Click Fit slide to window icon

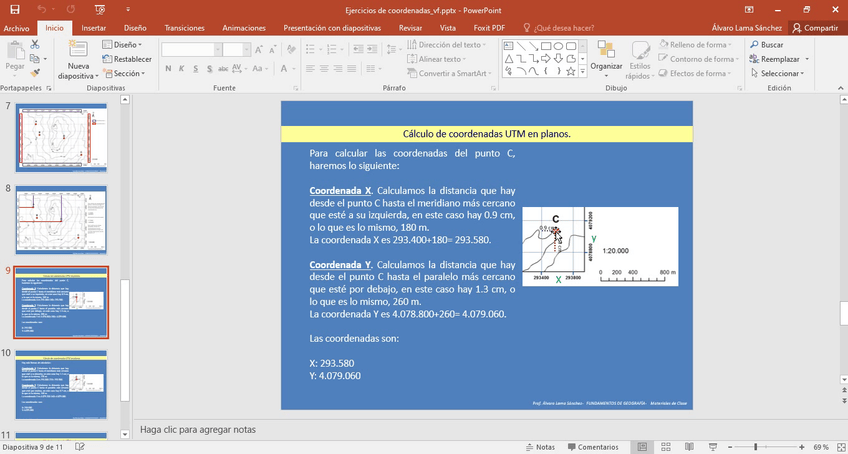point(836,447)
